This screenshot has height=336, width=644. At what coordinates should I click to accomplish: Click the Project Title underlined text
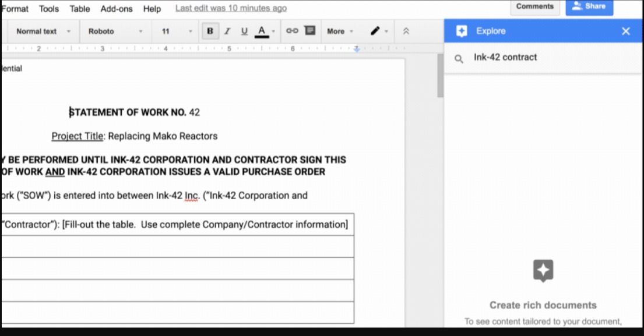77,136
